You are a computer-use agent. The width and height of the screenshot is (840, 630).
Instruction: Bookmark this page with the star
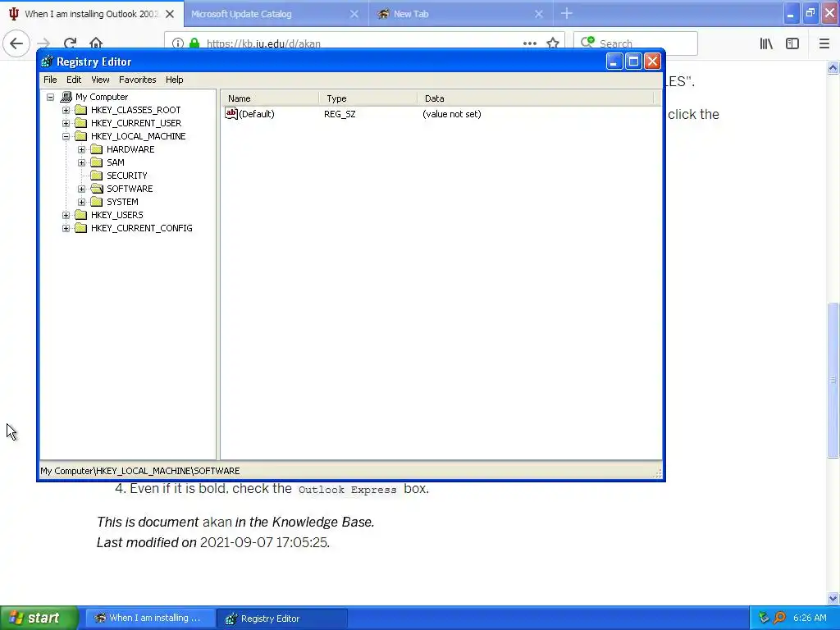553,43
